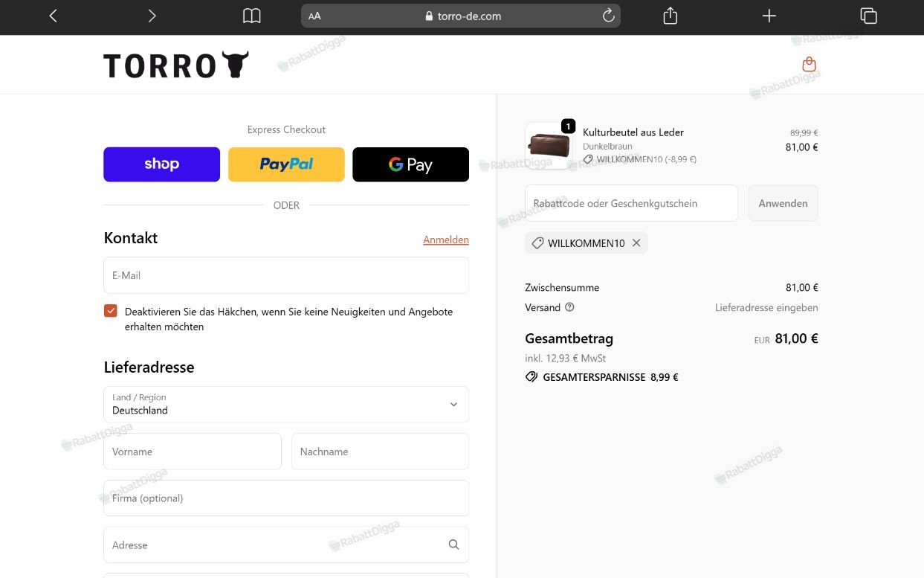924x578 pixels.
Task: Open the Safari share sheet icon
Action: [x=670, y=16]
